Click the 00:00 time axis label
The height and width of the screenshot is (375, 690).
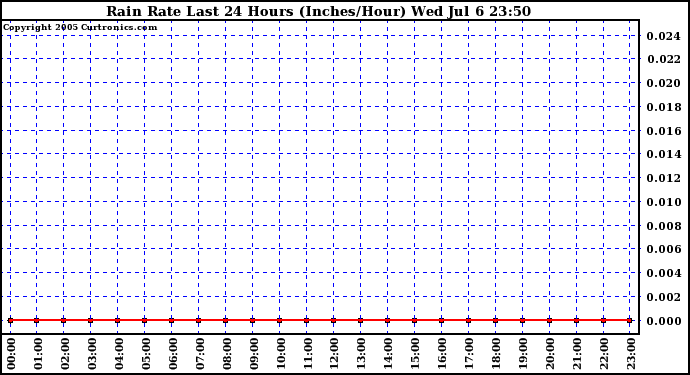(11, 353)
